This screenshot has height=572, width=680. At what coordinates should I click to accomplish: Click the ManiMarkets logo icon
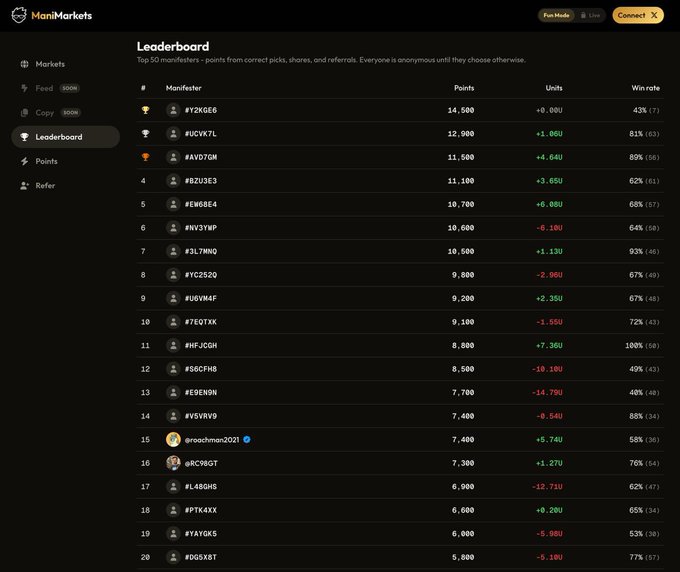[x=19, y=15]
